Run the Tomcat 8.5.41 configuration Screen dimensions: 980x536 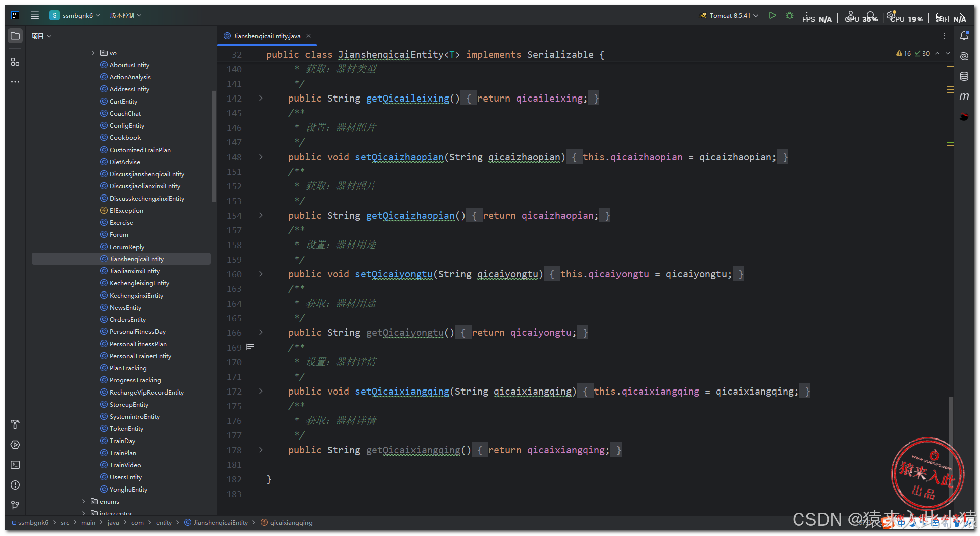[x=772, y=15]
